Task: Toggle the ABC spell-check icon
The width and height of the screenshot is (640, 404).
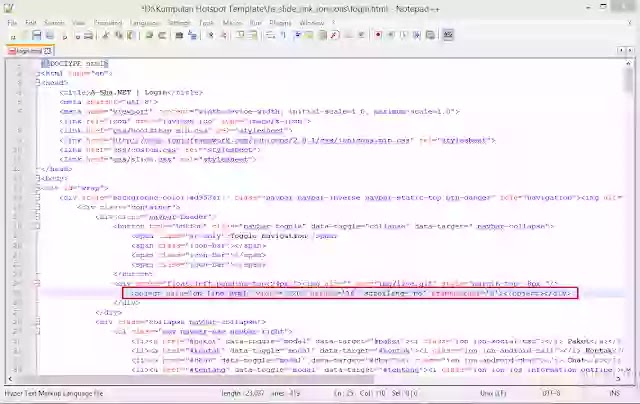Action: coord(448,36)
